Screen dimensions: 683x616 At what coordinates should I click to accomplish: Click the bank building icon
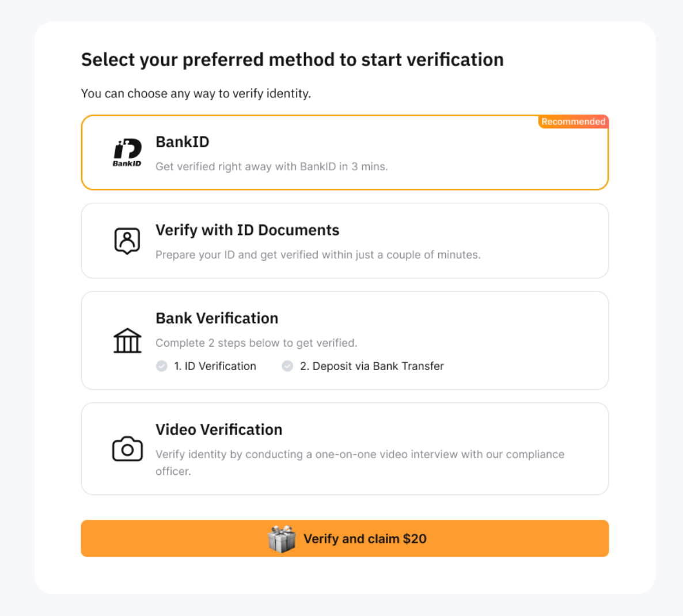pos(127,340)
